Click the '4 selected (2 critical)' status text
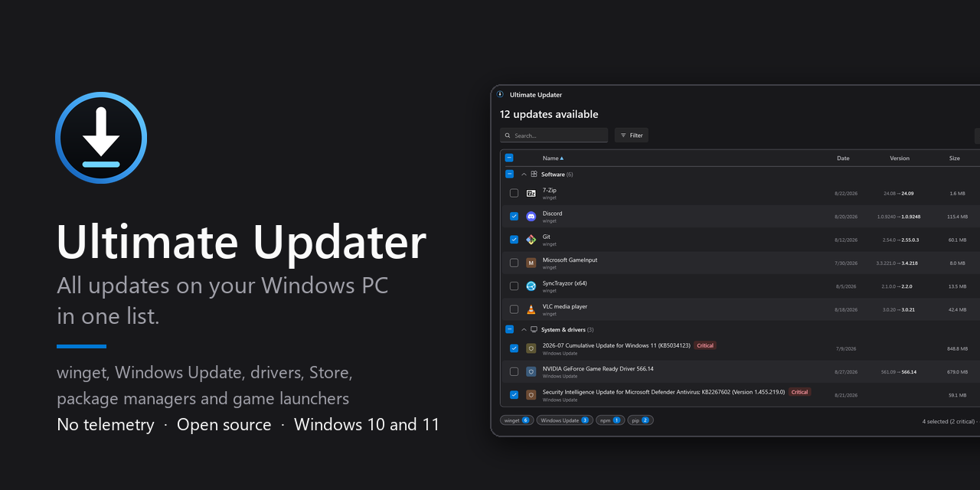This screenshot has width=980, height=490. pyautogui.click(x=949, y=421)
